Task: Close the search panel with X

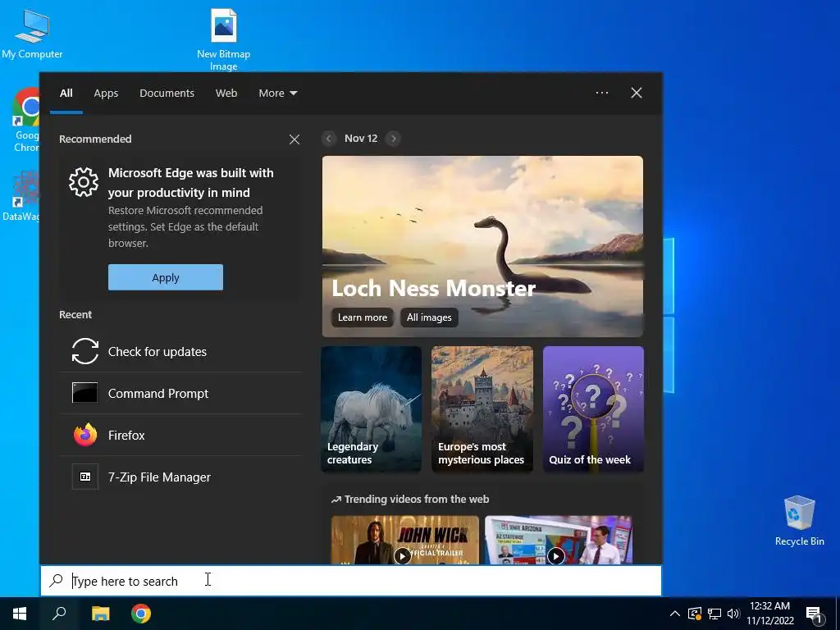Action: 637,93
